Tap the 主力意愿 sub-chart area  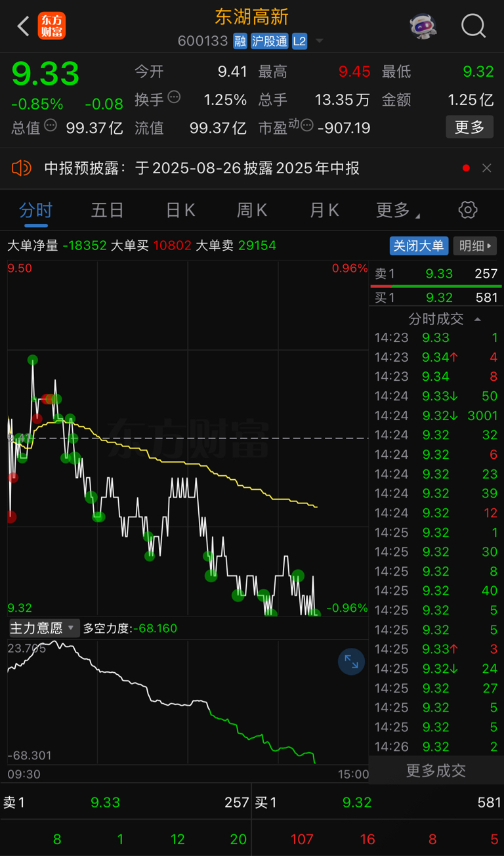coord(188,702)
